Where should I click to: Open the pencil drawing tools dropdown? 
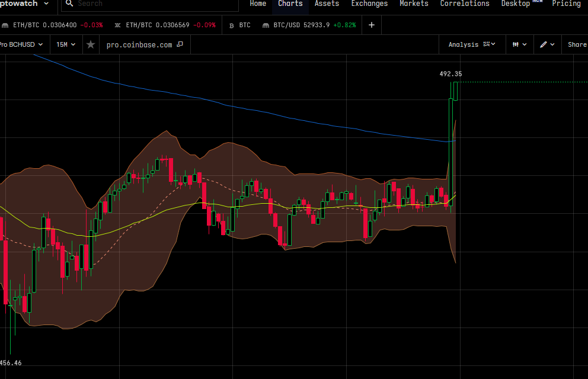pyautogui.click(x=548, y=44)
